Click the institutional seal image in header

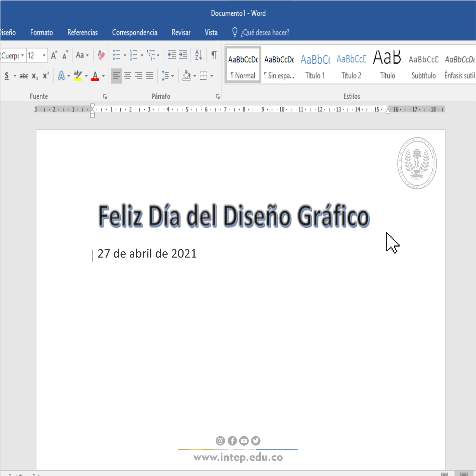[417, 163]
